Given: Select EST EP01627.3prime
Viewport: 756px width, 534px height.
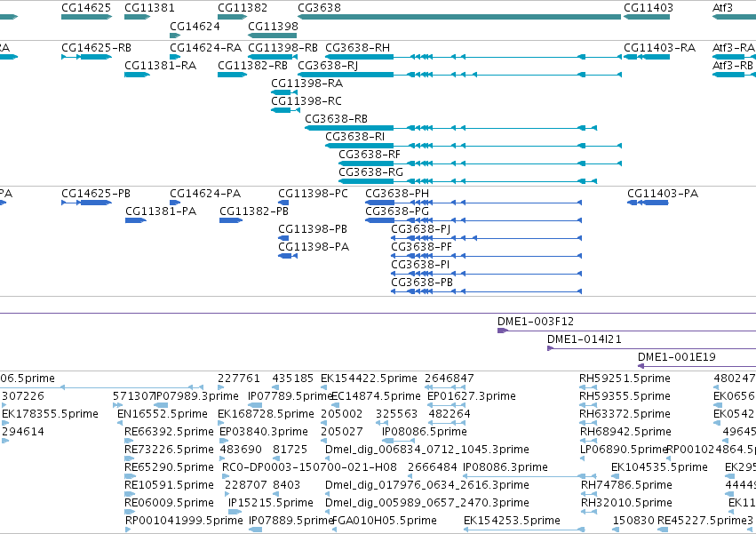Looking at the screenshot, I should coord(472,396).
